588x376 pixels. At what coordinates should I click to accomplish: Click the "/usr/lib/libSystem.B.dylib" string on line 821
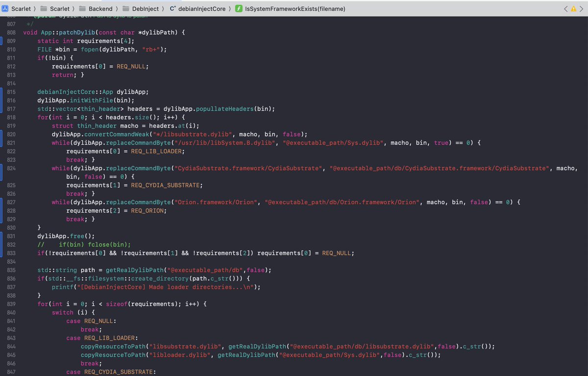click(x=226, y=143)
